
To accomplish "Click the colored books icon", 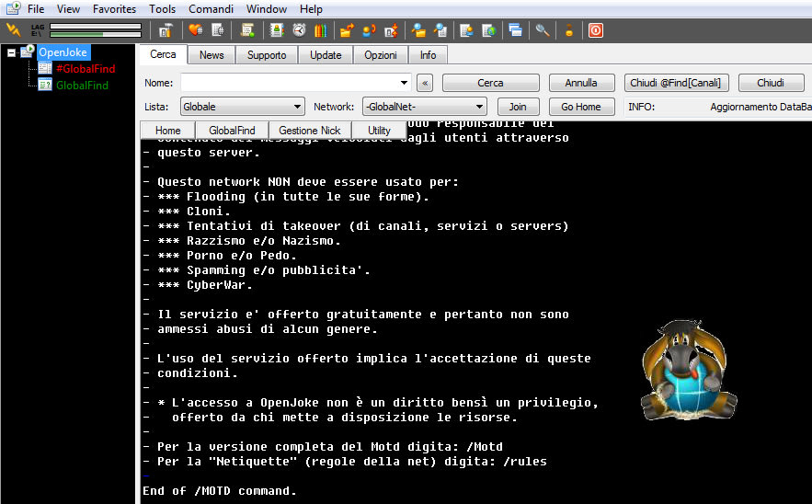I will [321, 30].
